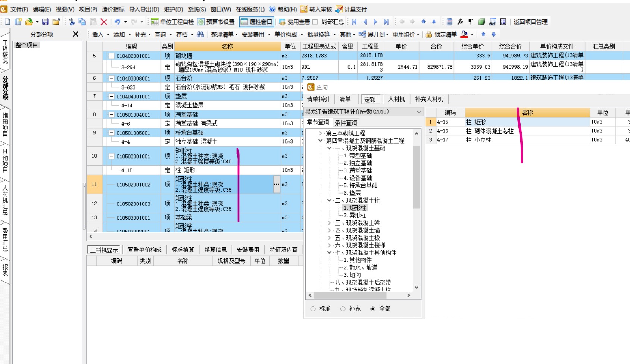Open the 造价指标 menu
The image size is (630, 364).
click(113, 9)
